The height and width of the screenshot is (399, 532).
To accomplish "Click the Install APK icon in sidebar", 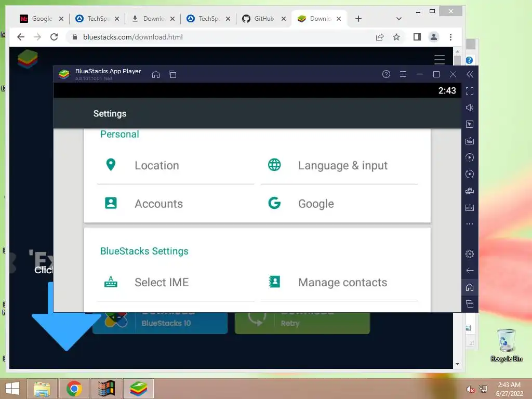I will [470, 207].
